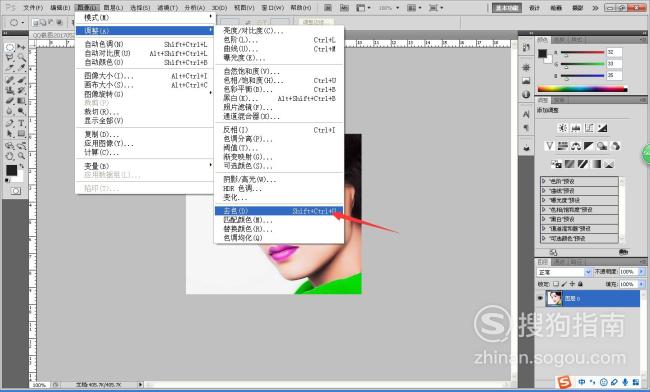Pick a color from the spectrum bar
The height and width of the screenshot is (392, 650).
pyautogui.click(x=582, y=89)
